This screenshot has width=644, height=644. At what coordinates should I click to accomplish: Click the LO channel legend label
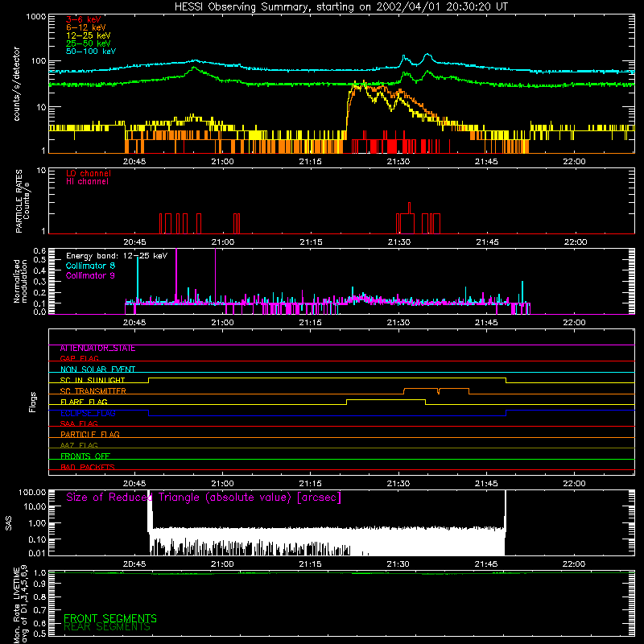click(x=89, y=173)
